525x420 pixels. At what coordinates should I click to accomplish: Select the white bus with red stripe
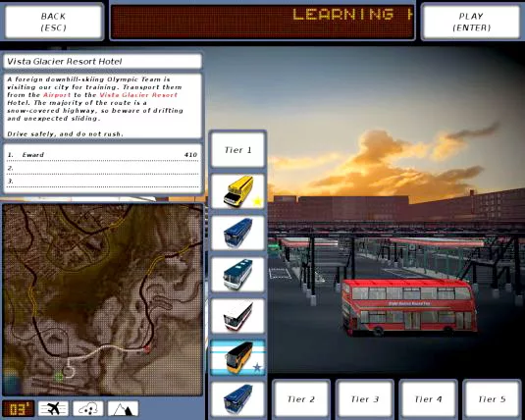pos(238,316)
